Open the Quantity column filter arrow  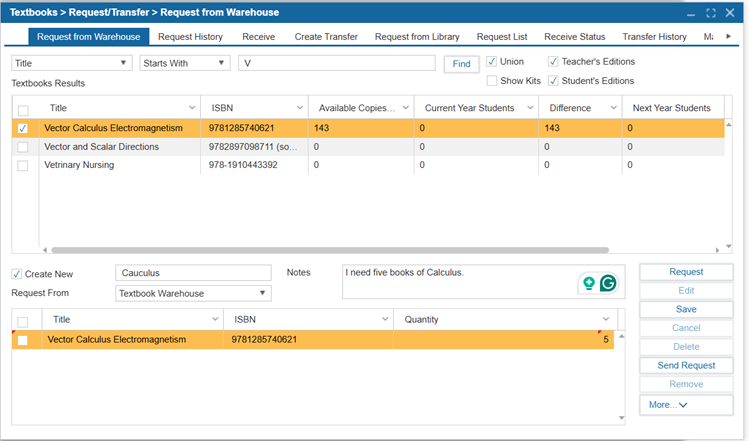point(607,319)
